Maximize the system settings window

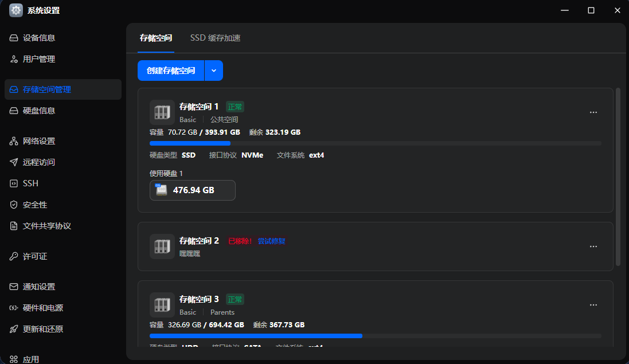(591, 10)
